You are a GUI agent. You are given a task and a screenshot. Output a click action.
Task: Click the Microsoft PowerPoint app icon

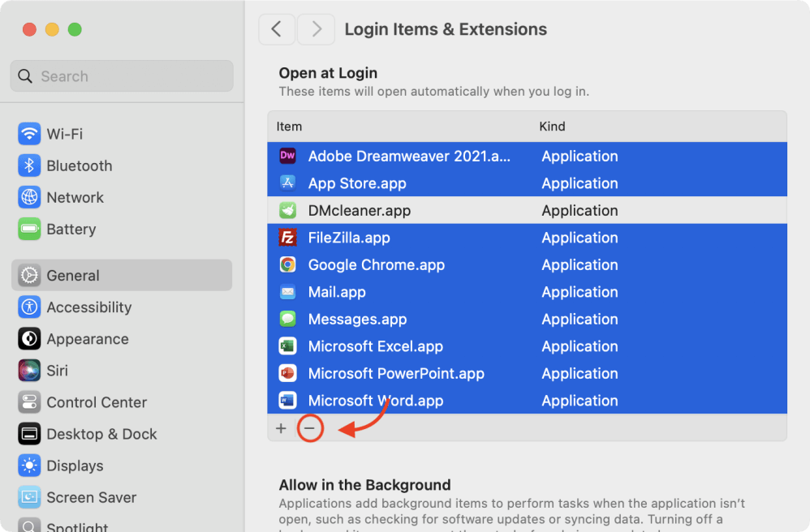click(287, 373)
